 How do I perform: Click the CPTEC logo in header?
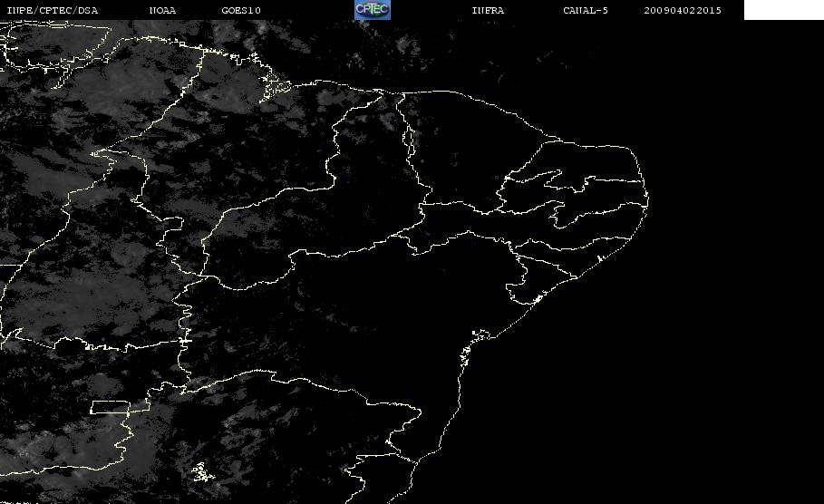pyautogui.click(x=372, y=9)
